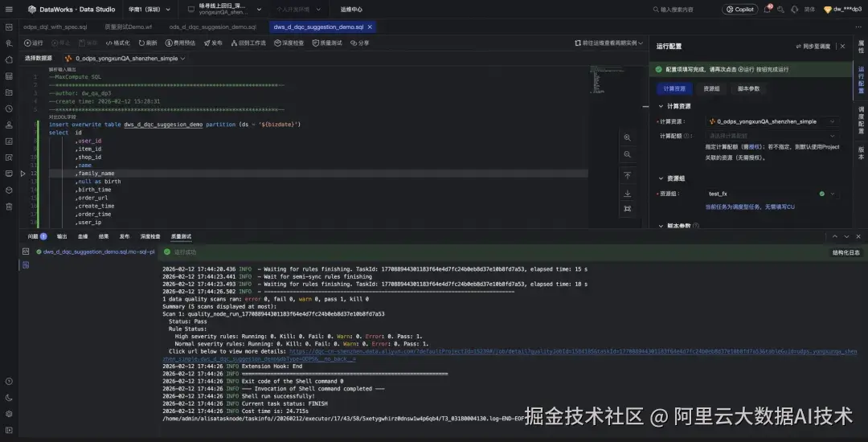Click the headset support icon in the header
Screen dimensions: 868x442
(x=794, y=10)
